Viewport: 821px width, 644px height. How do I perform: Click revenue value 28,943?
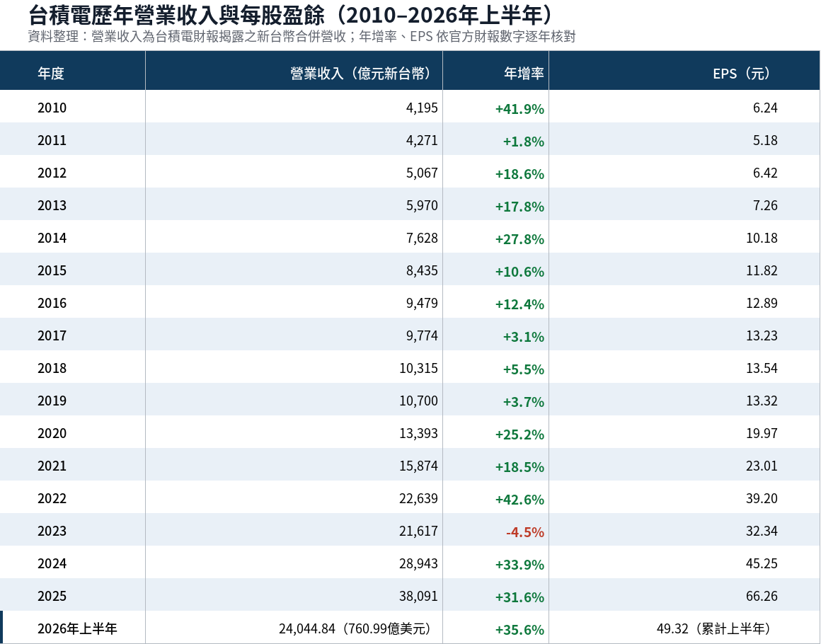coord(418,563)
